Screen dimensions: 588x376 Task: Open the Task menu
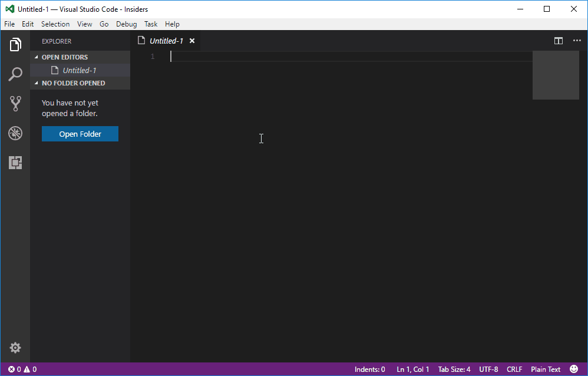click(x=151, y=24)
